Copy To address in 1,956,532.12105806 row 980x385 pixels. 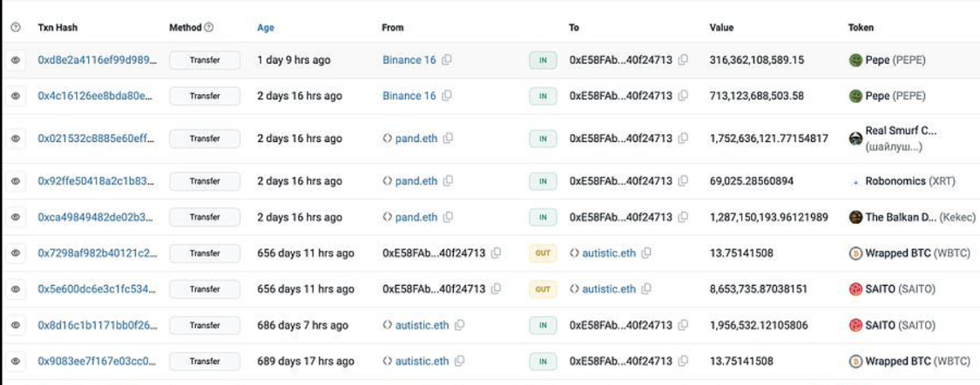pos(683,325)
